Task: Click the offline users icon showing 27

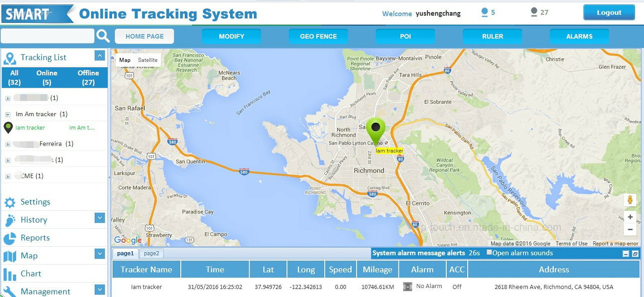Action: [x=534, y=12]
